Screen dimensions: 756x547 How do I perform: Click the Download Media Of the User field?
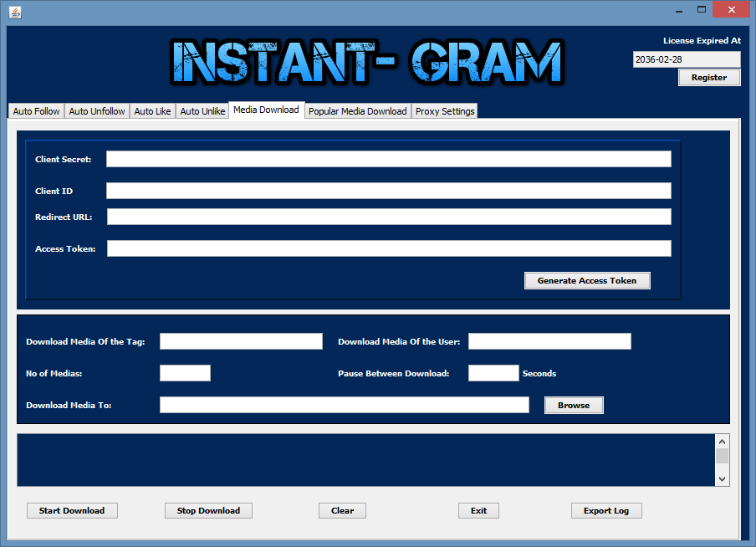(549, 341)
